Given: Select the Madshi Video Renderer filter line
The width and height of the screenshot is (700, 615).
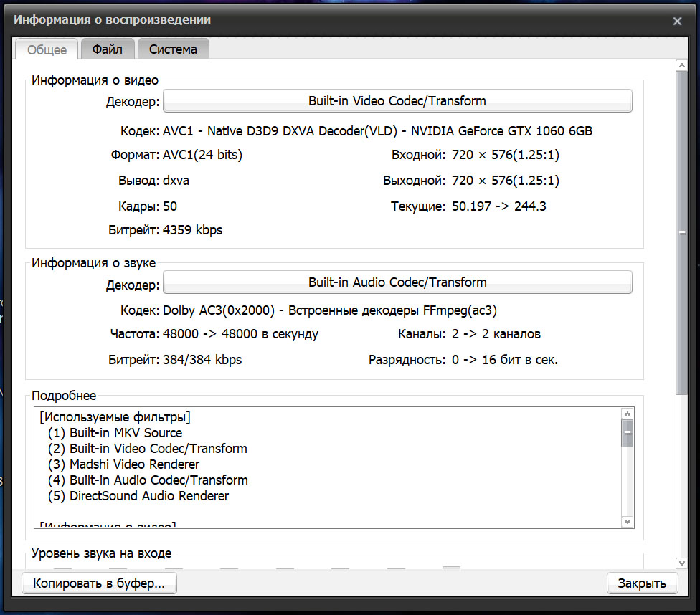Looking at the screenshot, I should coord(134,464).
